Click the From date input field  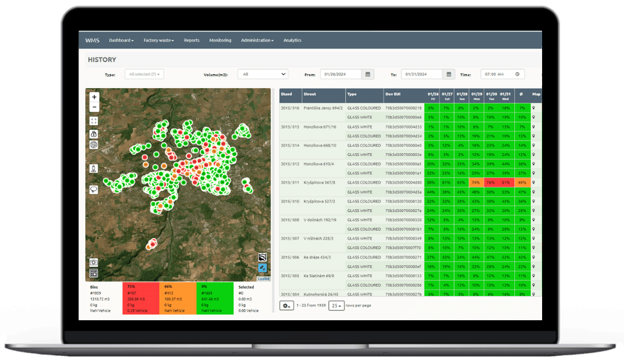click(x=341, y=74)
